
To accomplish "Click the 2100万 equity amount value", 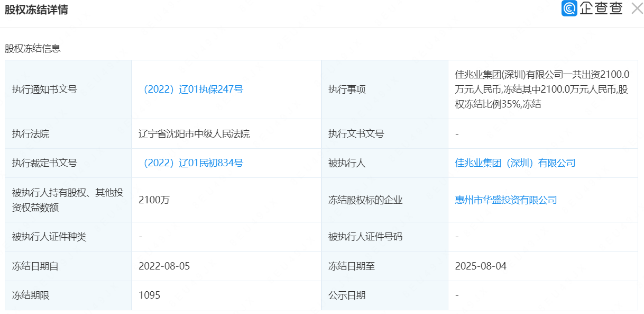I will pos(154,200).
